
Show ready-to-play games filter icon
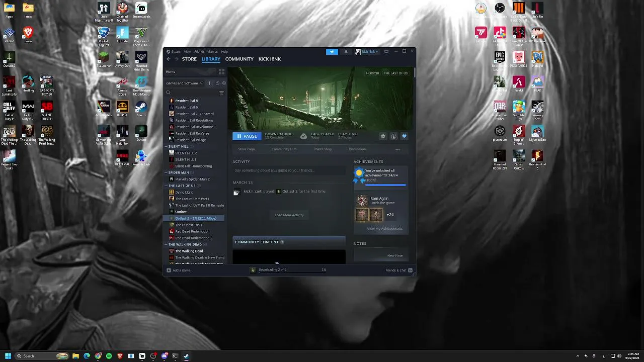coord(224,83)
